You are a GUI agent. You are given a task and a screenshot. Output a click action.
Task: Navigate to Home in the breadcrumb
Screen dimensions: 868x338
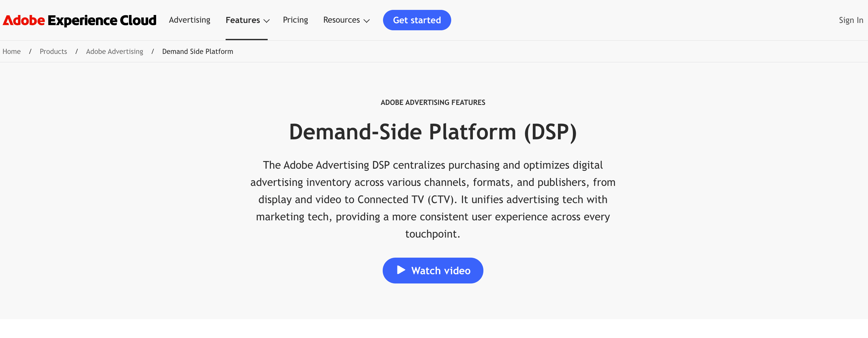tap(11, 51)
